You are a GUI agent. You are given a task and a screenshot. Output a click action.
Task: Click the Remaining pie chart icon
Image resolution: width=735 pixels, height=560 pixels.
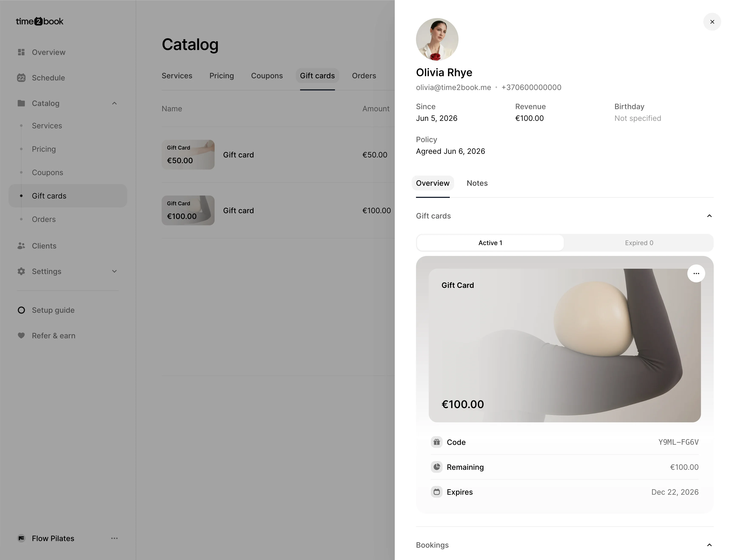pos(436,467)
